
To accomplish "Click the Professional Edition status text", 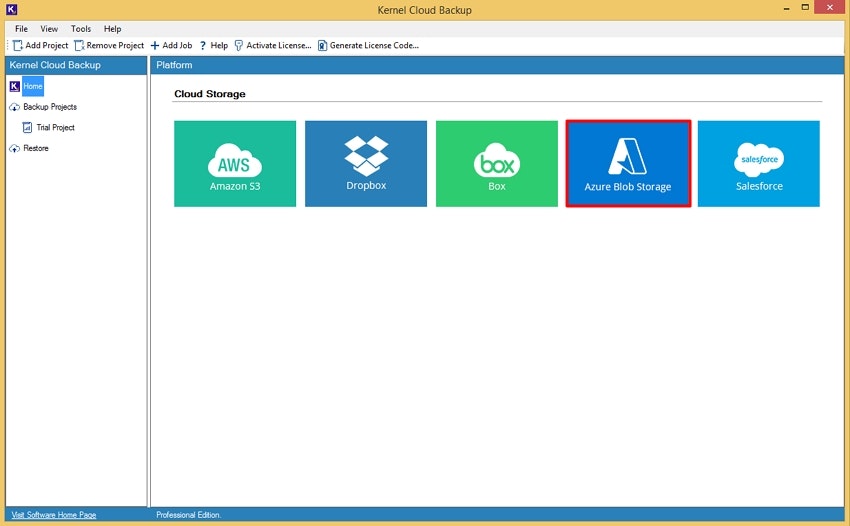I will pos(188,515).
